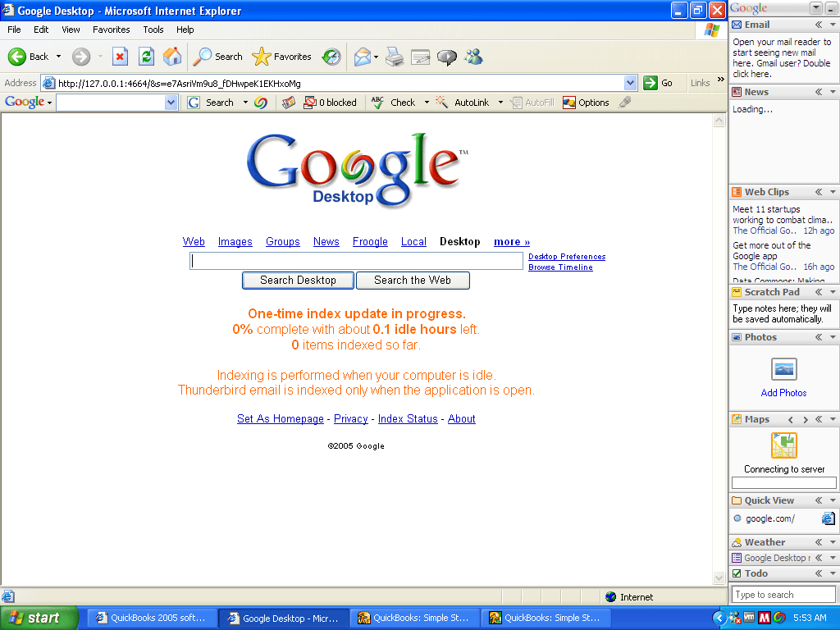Click the Google Desktop search input field

coord(356,261)
